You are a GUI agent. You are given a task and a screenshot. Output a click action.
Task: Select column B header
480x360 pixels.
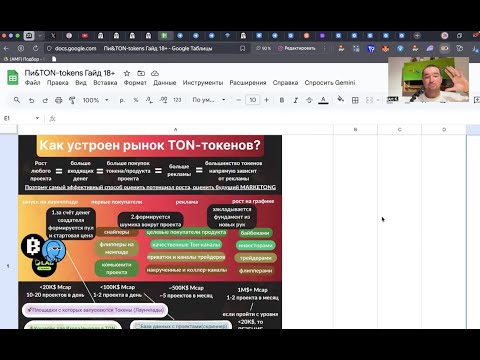355,129
